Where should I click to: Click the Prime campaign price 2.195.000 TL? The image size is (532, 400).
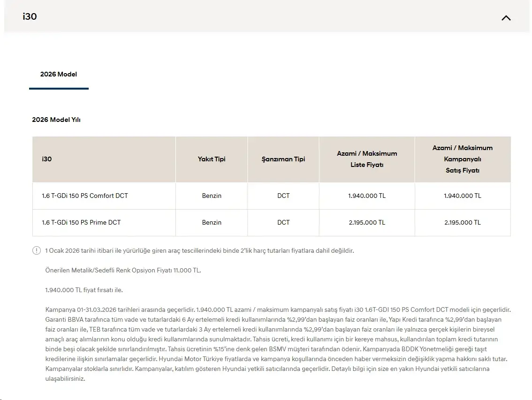point(463,223)
